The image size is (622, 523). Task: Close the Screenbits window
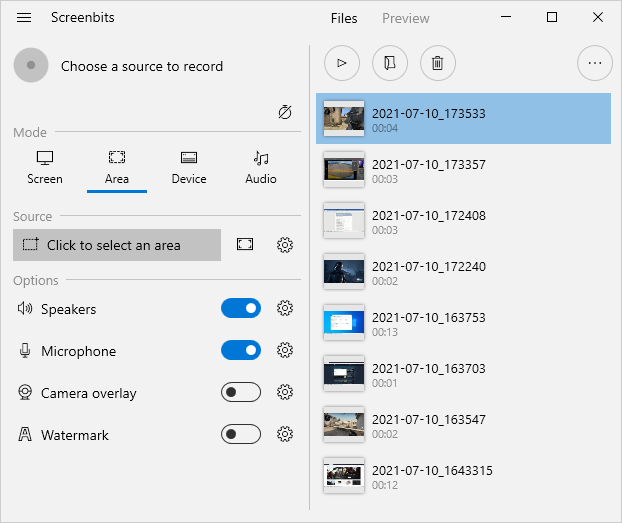(x=598, y=17)
